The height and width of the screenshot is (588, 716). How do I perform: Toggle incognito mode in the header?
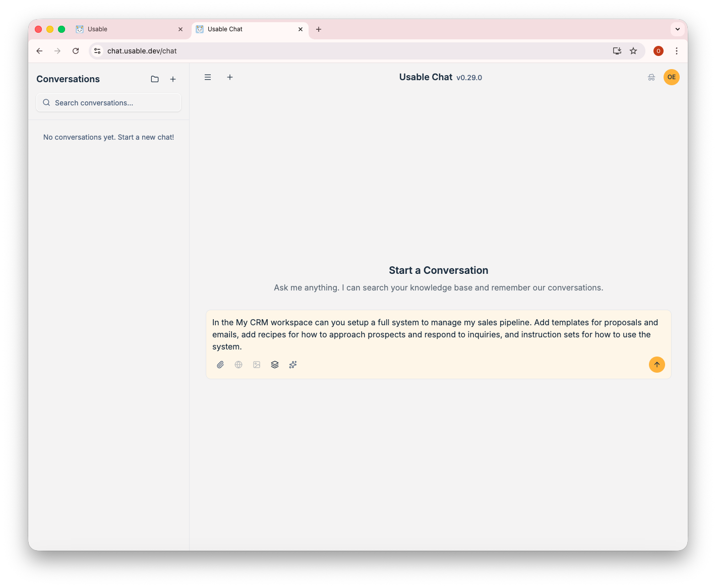(x=651, y=77)
